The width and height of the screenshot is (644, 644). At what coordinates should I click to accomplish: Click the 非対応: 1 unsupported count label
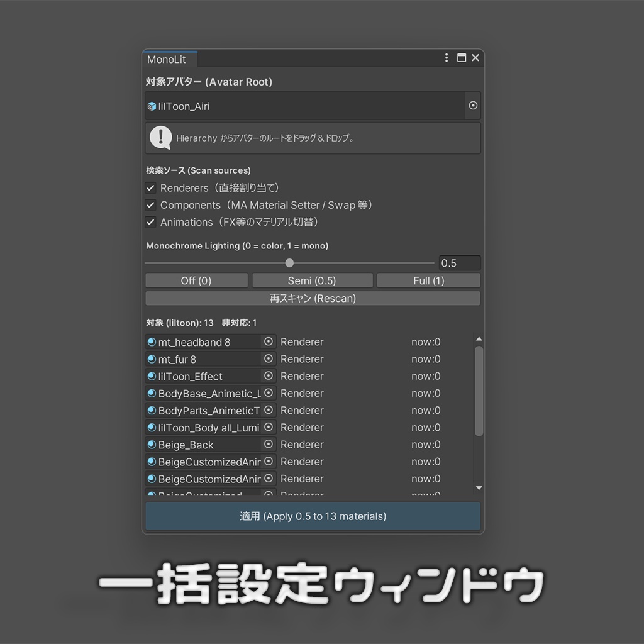240,323
